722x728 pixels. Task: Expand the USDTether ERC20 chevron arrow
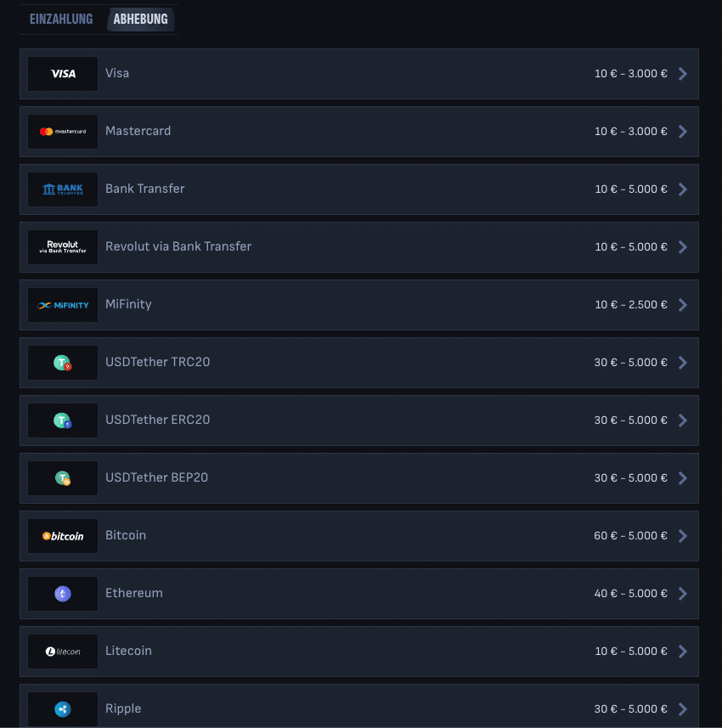tap(683, 420)
